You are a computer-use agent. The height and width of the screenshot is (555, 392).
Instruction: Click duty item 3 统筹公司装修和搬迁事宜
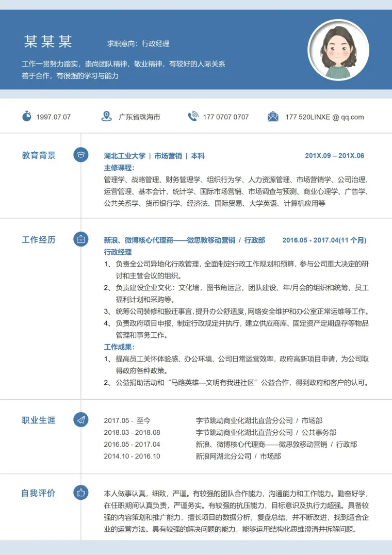[236, 311]
